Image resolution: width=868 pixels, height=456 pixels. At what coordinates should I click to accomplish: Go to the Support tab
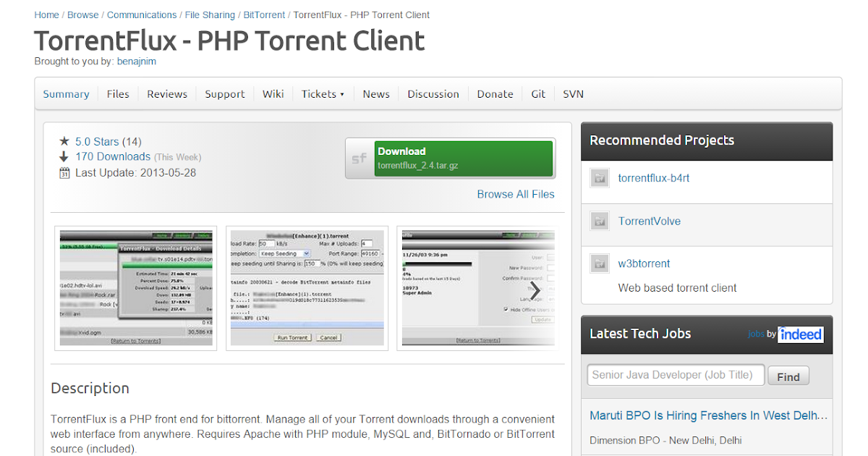[x=225, y=94]
